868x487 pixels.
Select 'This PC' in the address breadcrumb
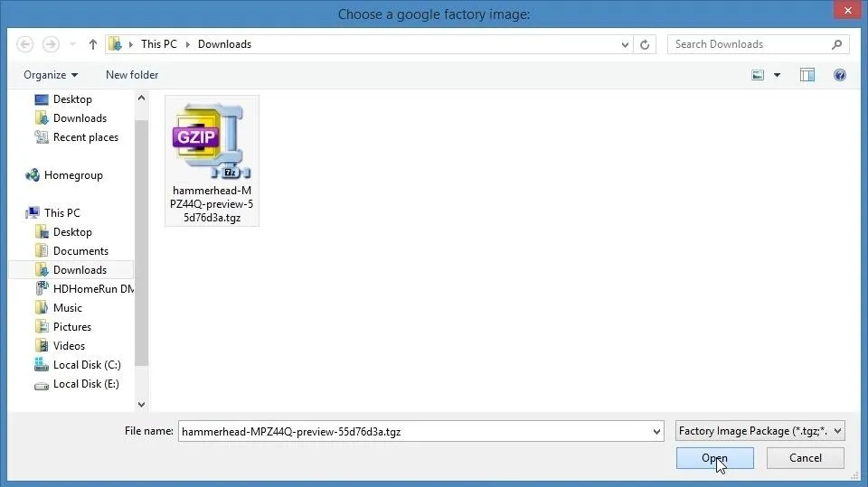coord(159,44)
